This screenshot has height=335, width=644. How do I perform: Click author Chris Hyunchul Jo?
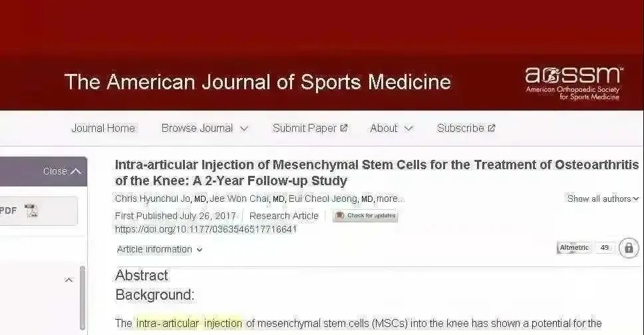coord(152,199)
